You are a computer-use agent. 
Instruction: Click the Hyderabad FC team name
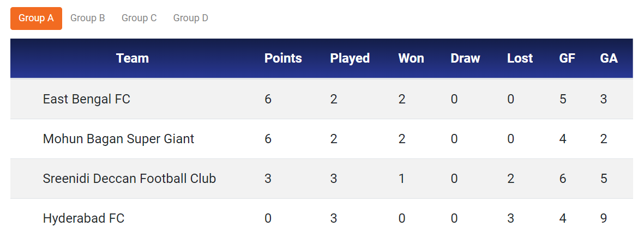[83, 218]
